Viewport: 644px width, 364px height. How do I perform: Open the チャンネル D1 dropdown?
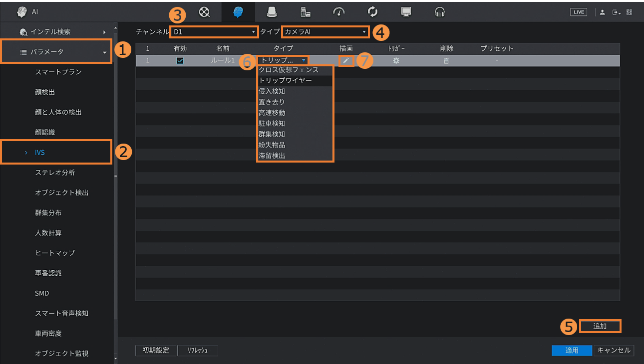pos(214,32)
